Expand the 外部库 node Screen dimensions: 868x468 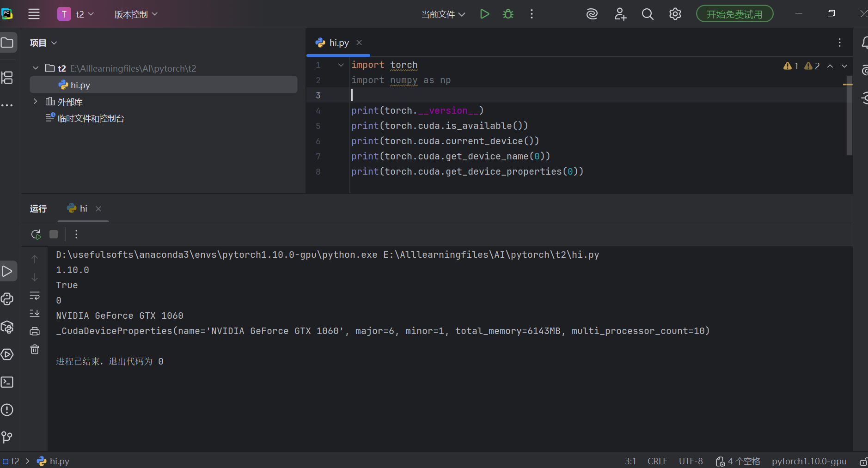pos(36,102)
